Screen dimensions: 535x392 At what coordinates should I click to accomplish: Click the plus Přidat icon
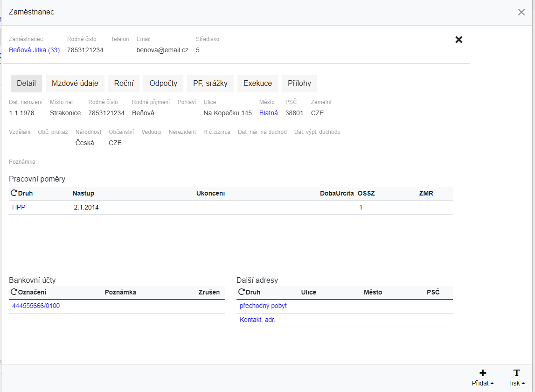click(x=482, y=373)
